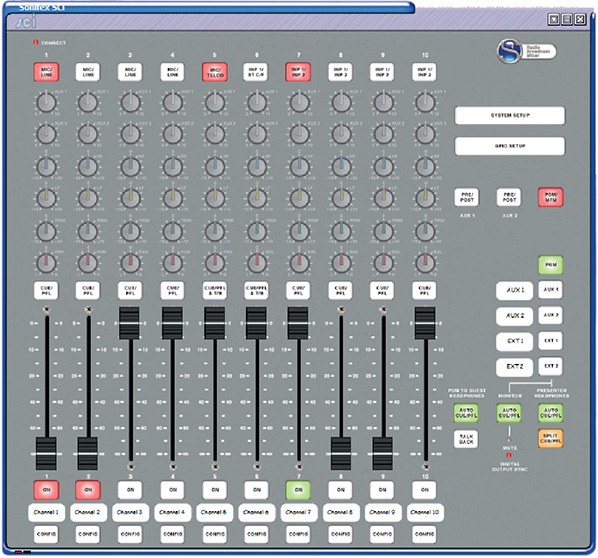Toggle AUTO CUE/PFL for presenter headphones
This screenshot has width=598, height=558.
pyautogui.click(x=551, y=413)
